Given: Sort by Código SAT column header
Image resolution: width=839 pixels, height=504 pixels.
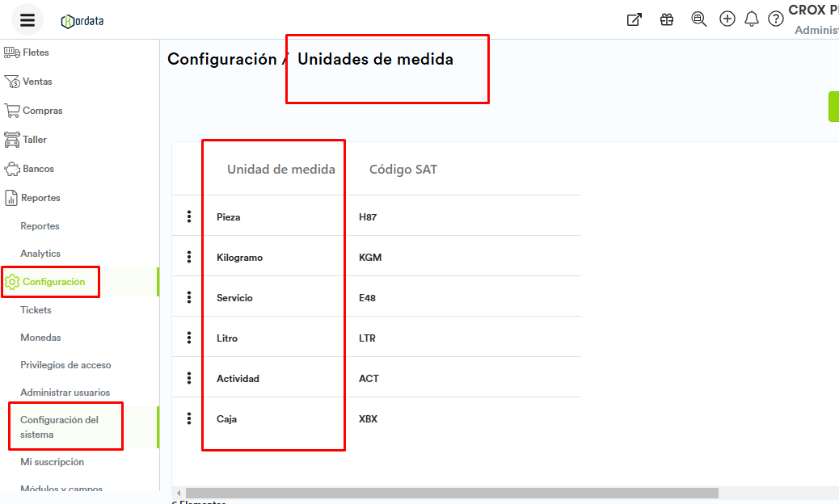Looking at the screenshot, I should click(x=403, y=170).
